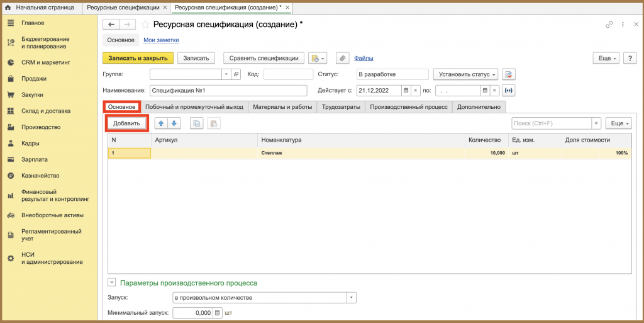Click the Регламентированный учет sidebar icon
The height and width of the screenshot is (323, 644).
(11, 235)
